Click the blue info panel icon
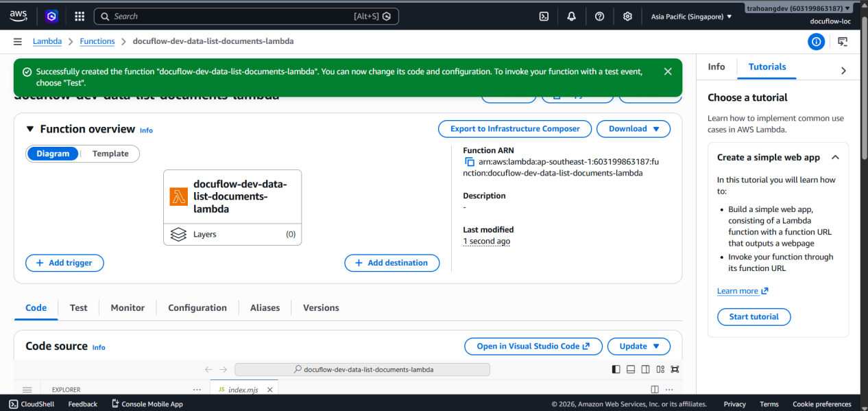 tap(816, 42)
